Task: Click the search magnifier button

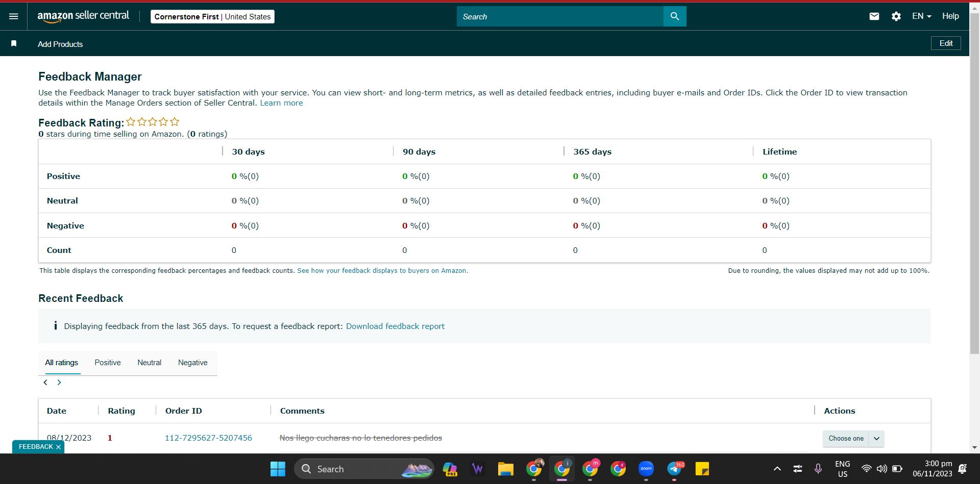Action: pos(675,16)
